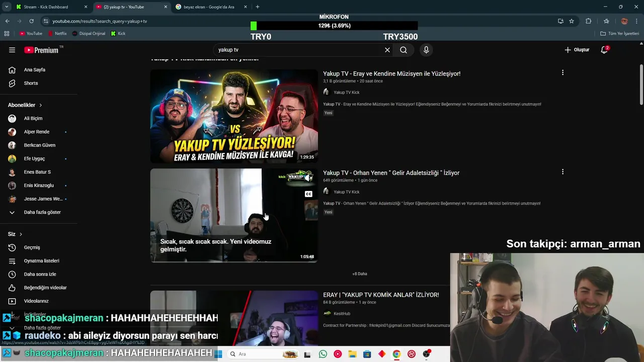Open the Kick bookmark

[x=118, y=33]
